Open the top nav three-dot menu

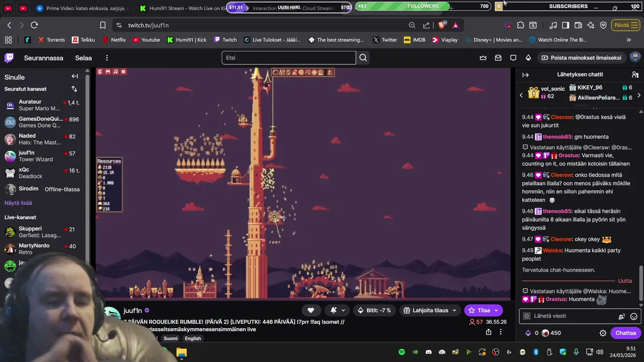tap(107, 58)
